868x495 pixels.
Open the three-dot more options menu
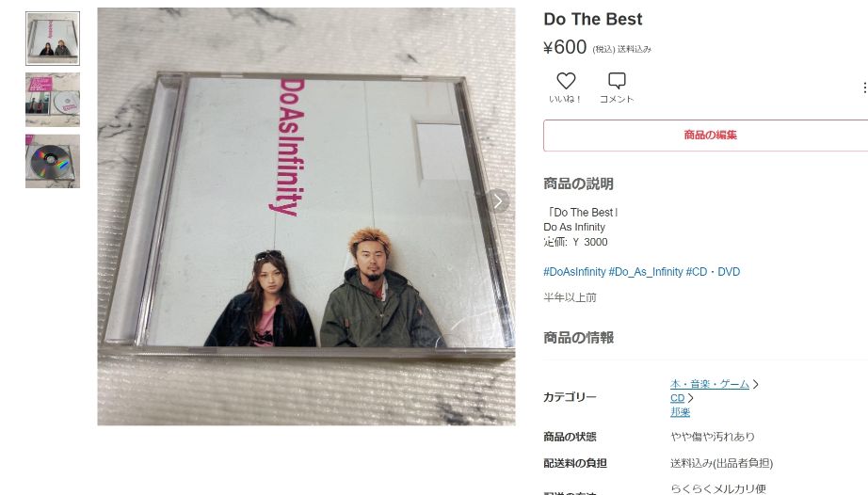click(864, 88)
